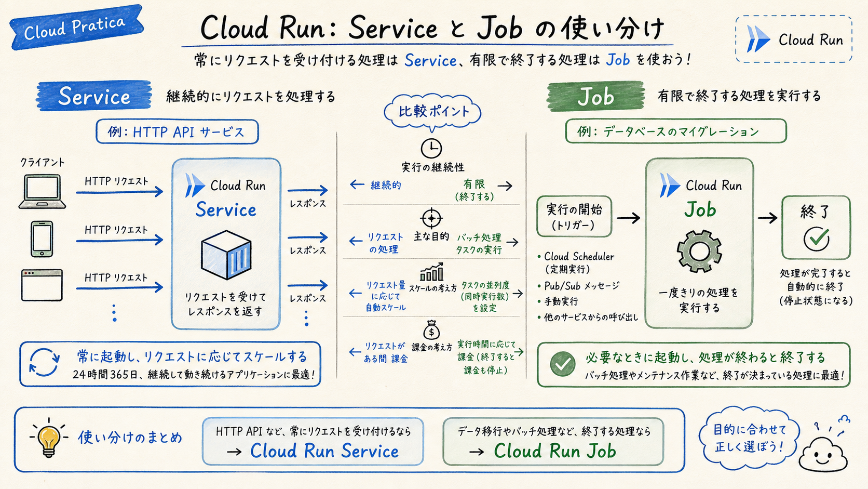Click the 実行の継続性 label
868x489 pixels.
433,167
